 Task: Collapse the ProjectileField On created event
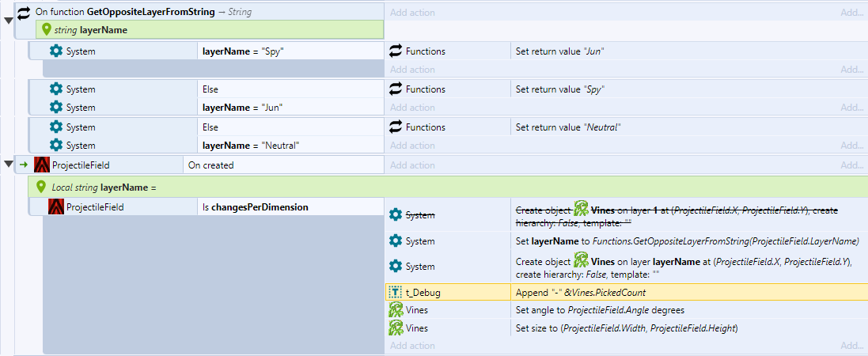tap(8, 165)
